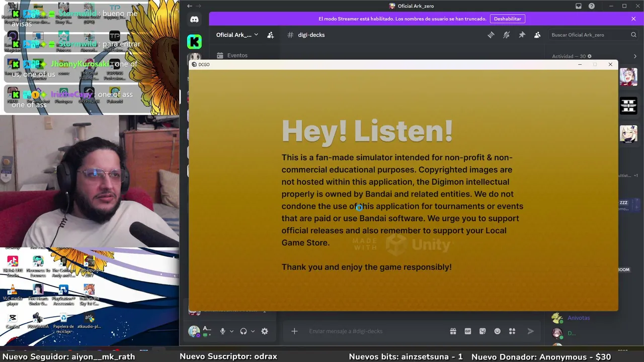Open microphone input options arrow
The image size is (644, 362).
(x=231, y=331)
